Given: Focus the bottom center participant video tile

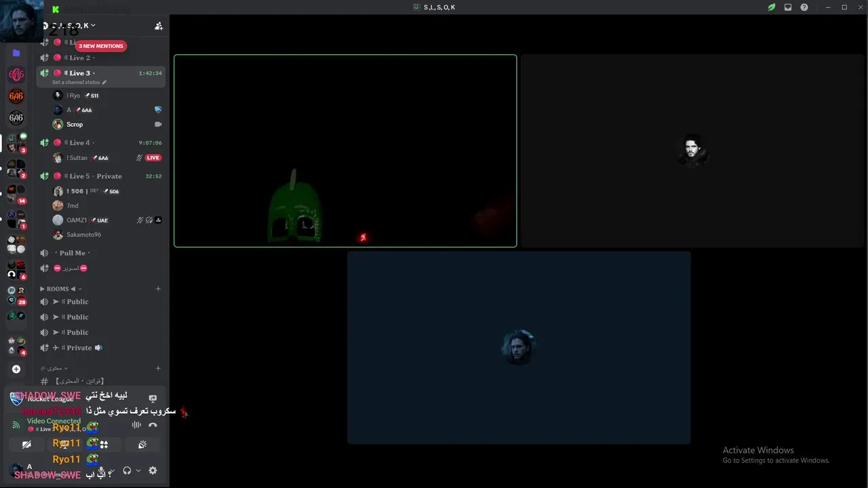Looking at the screenshot, I should (x=519, y=348).
